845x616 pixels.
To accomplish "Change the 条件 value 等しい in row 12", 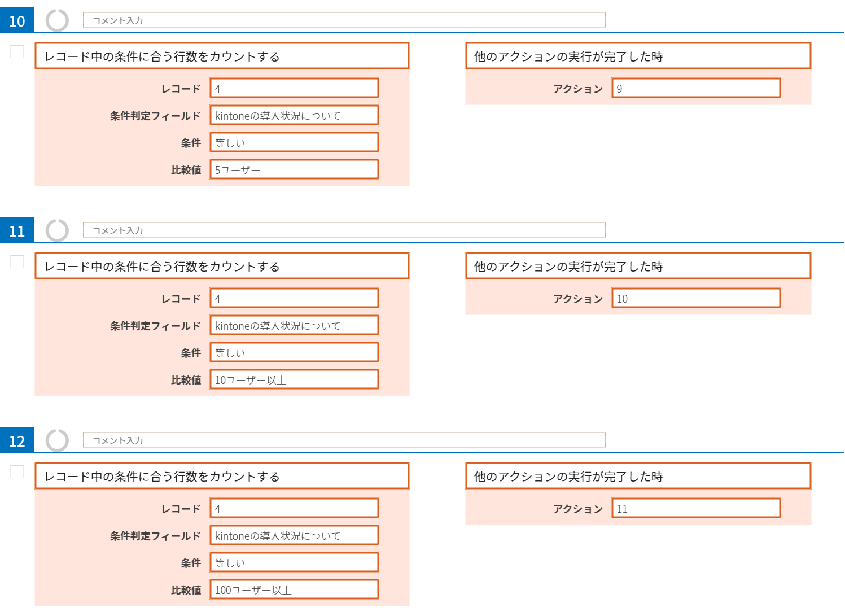I will [294, 562].
